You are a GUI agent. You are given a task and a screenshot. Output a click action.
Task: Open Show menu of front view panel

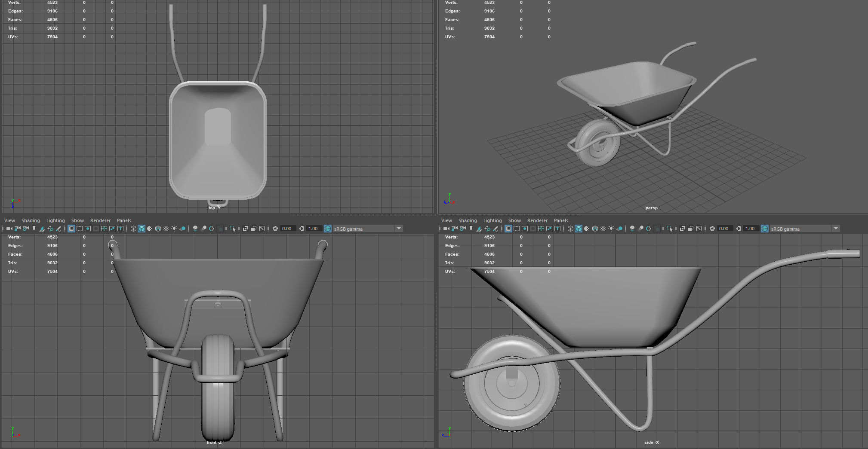[77, 220]
